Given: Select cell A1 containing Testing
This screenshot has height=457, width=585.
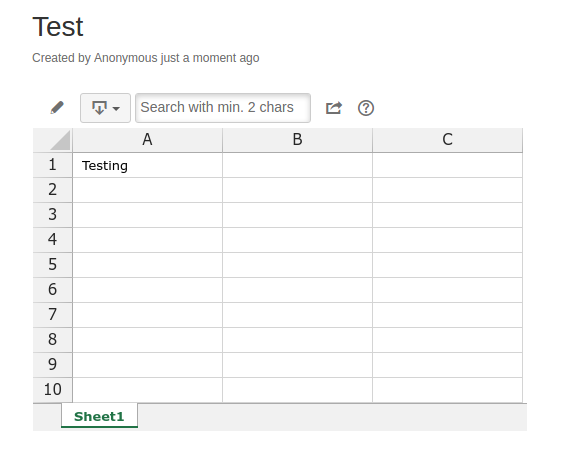Looking at the screenshot, I should click(147, 165).
